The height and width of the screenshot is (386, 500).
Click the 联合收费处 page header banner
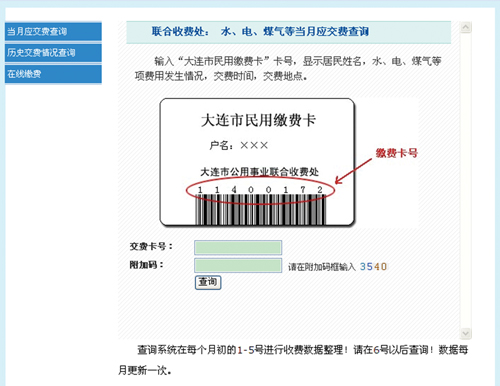coord(289,32)
